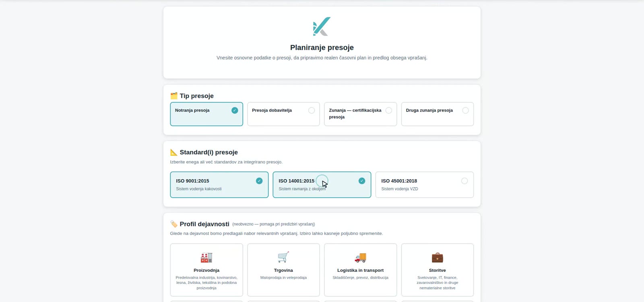
Task: Choose Zunanja — certifikacijska presoja radio
Action: [388, 110]
